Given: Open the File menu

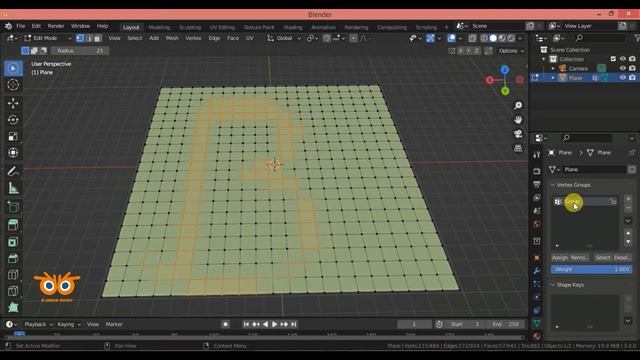Looking at the screenshot, I should [x=20, y=26].
